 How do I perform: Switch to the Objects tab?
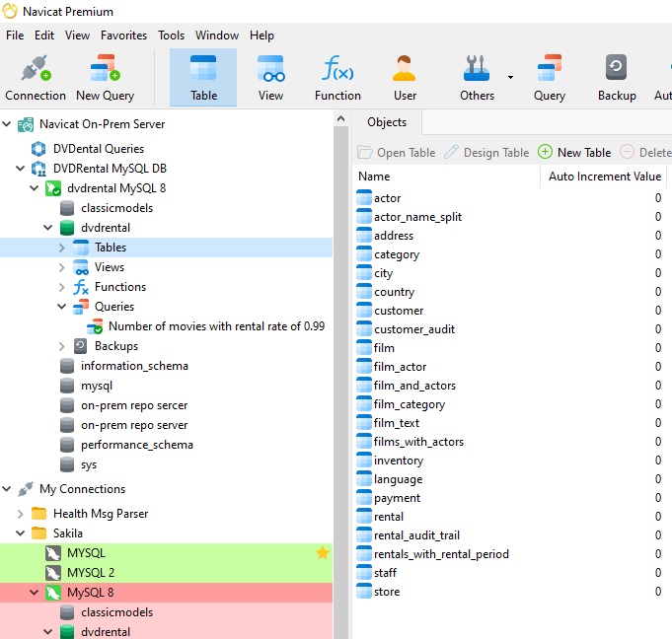[387, 122]
